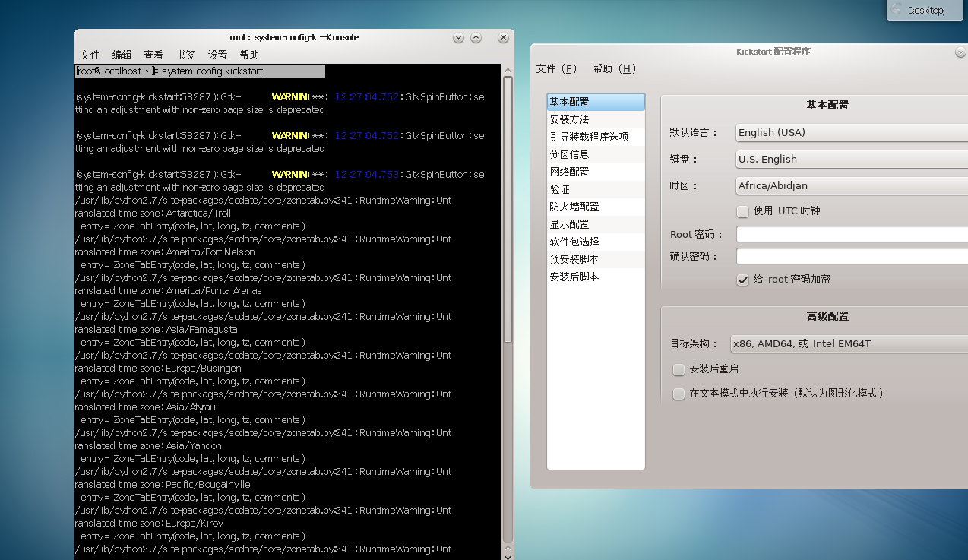Minimize the Kickstart 配置程序 window
968x560 pixels.
tap(961, 52)
